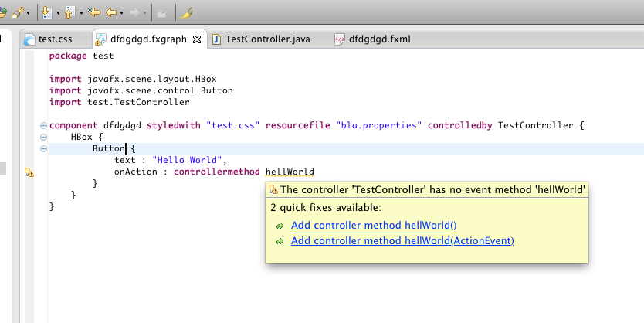The height and width of the screenshot is (323, 644).
Task: Apply fix Add controller method hellWorld()
Action: coord(374,226)
